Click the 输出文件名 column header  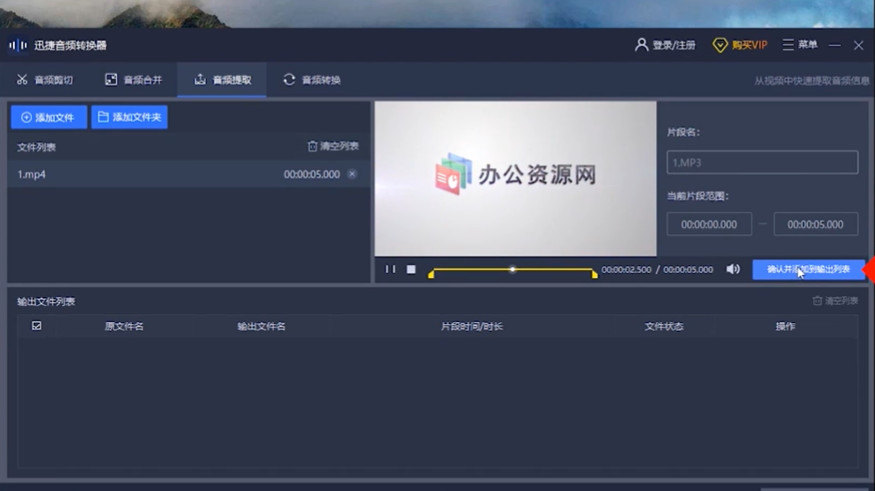click(x=261, y=326)
